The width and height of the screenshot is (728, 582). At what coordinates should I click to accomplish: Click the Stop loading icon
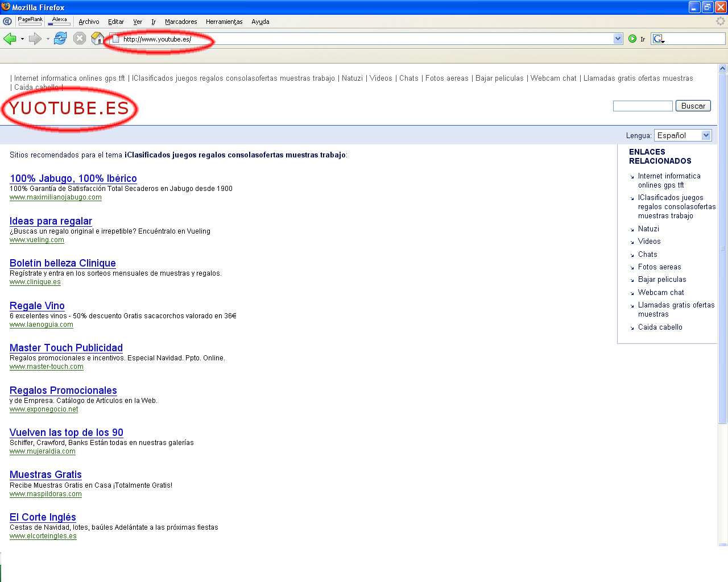(80, 39)
